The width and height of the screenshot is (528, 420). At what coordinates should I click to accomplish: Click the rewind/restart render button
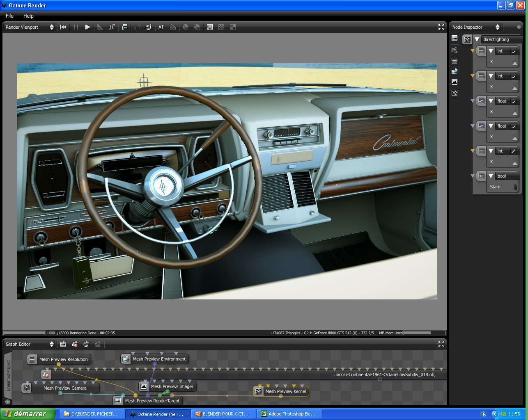click(x=63, y=27)
